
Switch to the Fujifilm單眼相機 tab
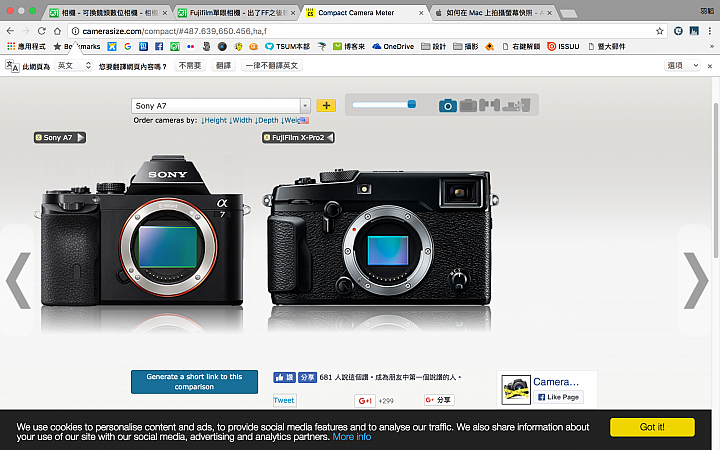pyautogui.click(x=236, y=13)
